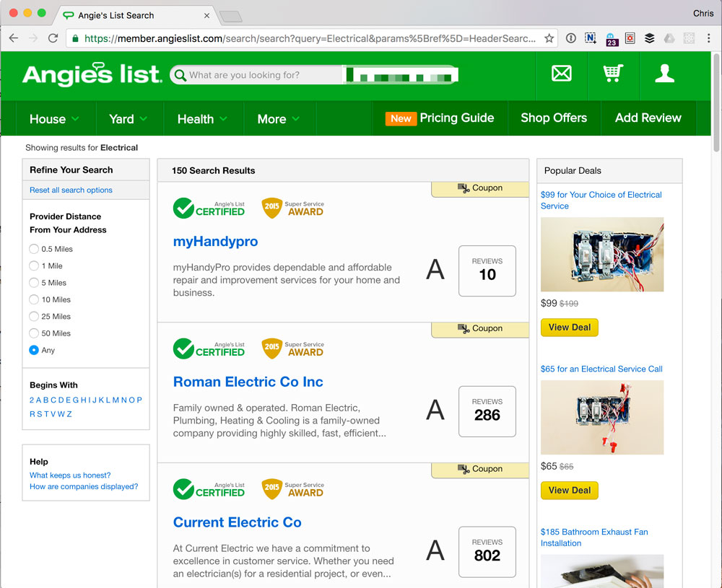The image size is (722, 588).
Task: Click the $65 service call thumbnail image
Action: 602,417
